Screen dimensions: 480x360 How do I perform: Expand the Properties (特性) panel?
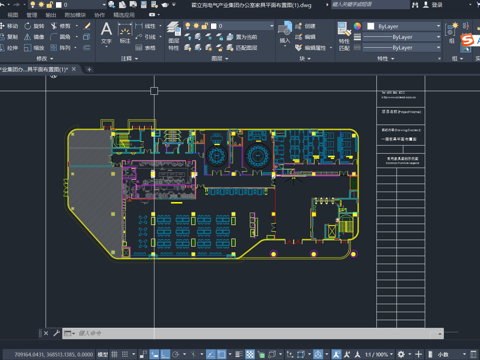(385, 58)
